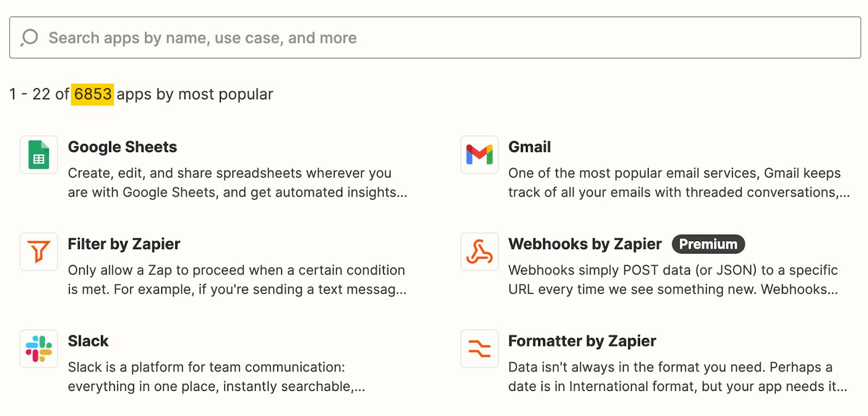Click the Filter by Zapier heading
Screen dimensions: 868x416
point(124,244)
